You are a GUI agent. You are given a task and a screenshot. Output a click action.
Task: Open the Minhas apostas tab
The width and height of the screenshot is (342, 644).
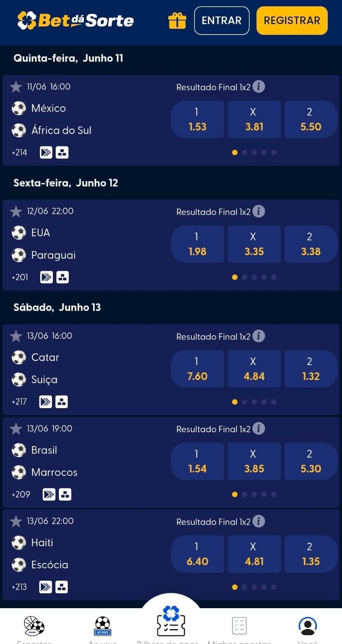click(239, 625)
